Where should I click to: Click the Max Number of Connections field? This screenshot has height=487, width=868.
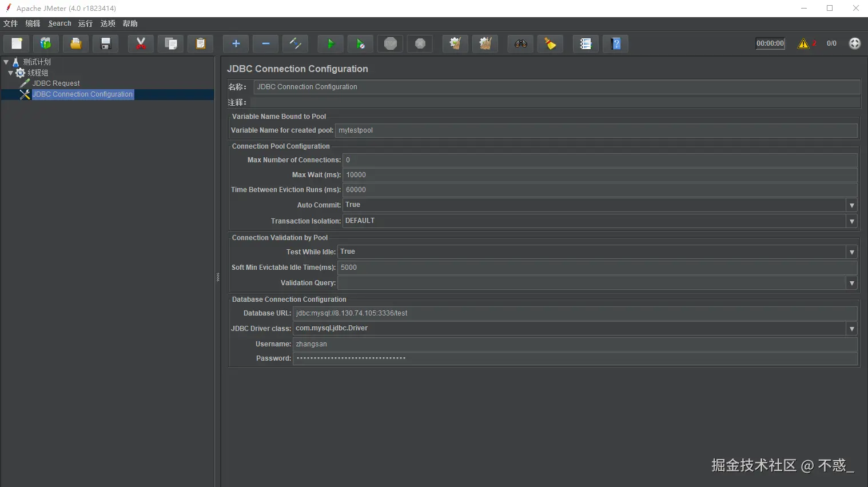point(600,160)
